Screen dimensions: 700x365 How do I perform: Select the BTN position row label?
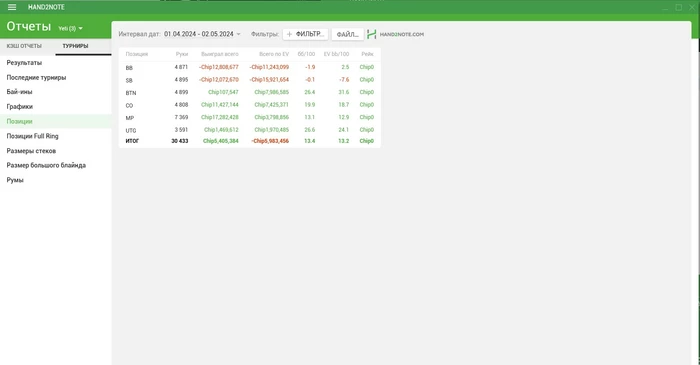pos(131,93)
